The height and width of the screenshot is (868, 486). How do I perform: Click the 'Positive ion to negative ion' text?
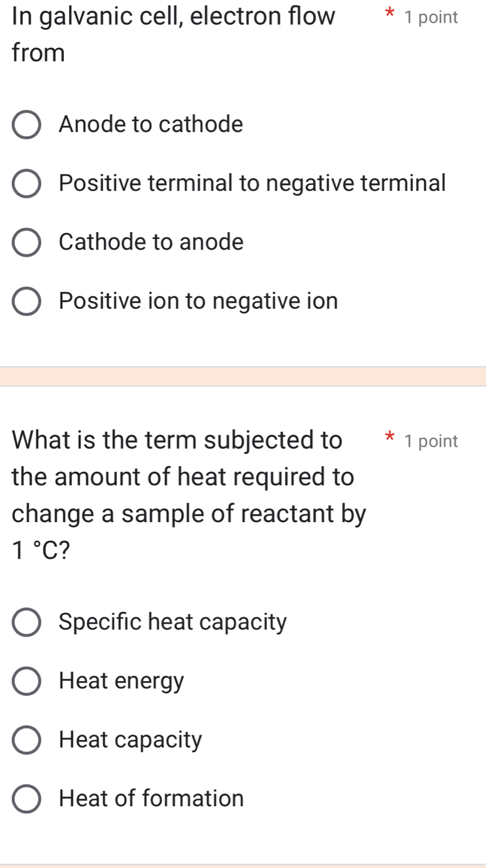[x=198, y=301]
